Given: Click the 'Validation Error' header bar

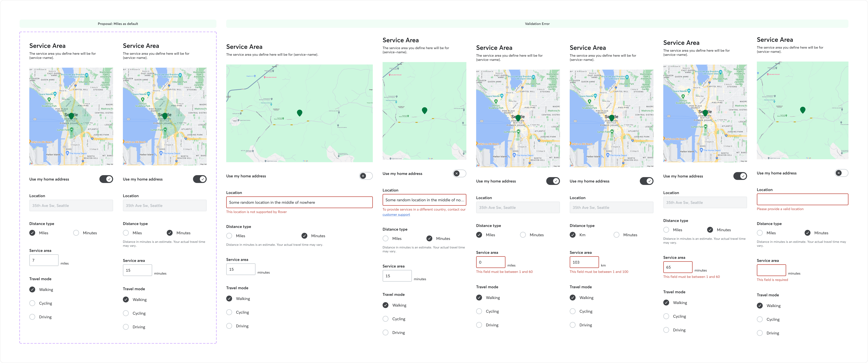Looking at the screenshot, I should pyautogui.click(x=537, y=24).
